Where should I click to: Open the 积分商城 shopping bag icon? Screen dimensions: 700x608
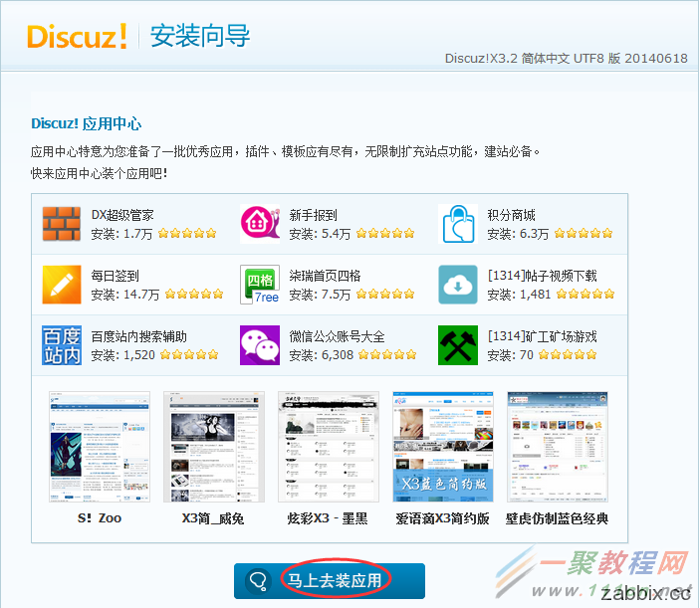point(458,224)
